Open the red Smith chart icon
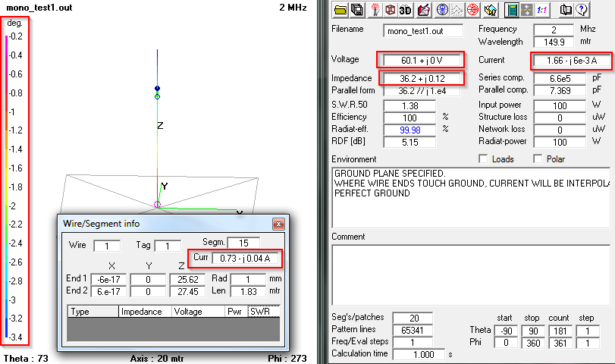 point(473,10)
